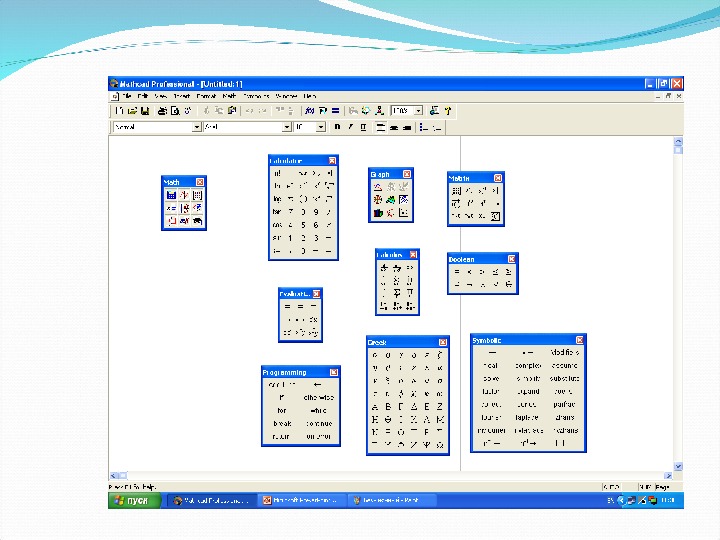Click digit 5 in Calculator palette
The width and height of the screenshot is (720, 540).
303,225
